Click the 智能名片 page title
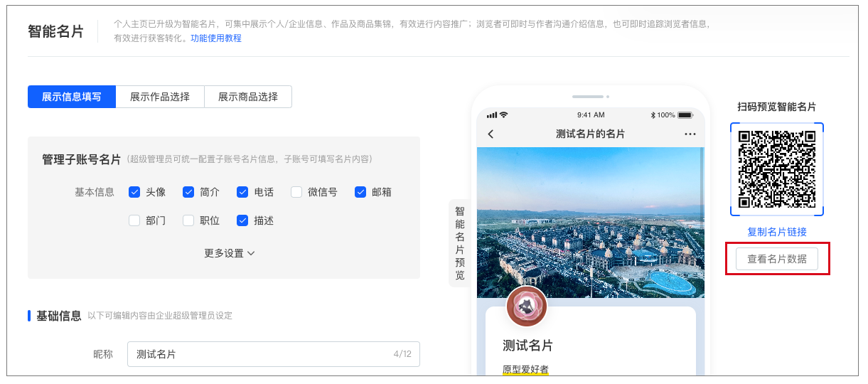The width and height of the screenshot is (868, 384). (x=55, y=31)
